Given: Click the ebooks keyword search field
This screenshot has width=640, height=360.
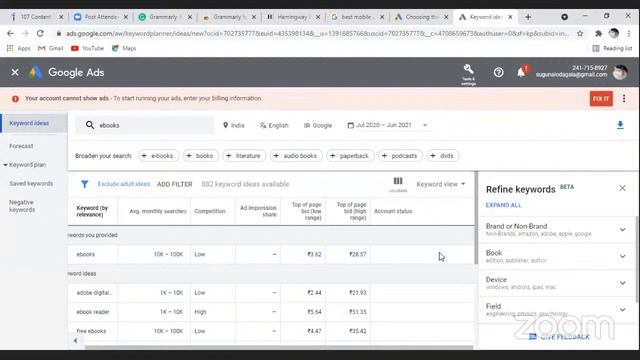Looking at the screenshot, I should coord(145,125).
